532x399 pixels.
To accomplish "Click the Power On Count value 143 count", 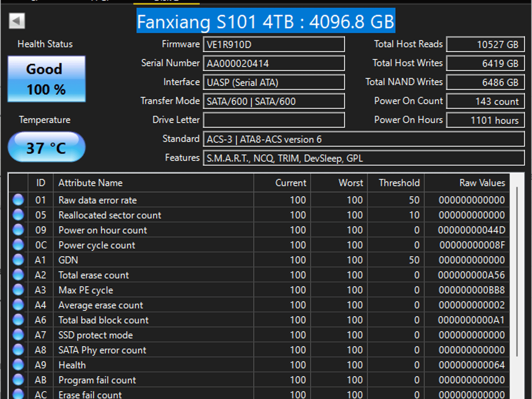I will coord(485,101).
